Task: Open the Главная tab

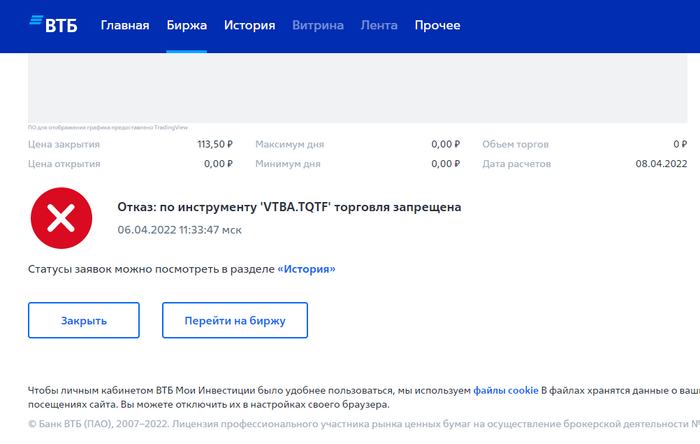Action: pyautogui.click(x=125, y=26)
